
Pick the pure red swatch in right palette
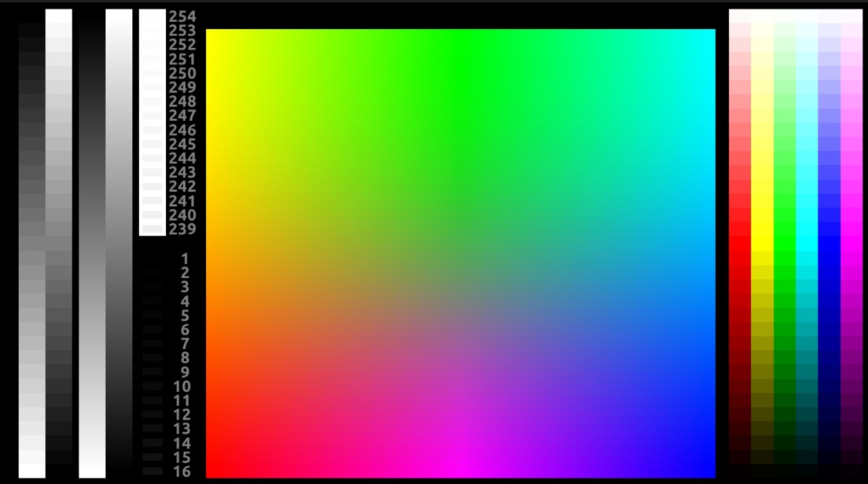tap(740, 244)
